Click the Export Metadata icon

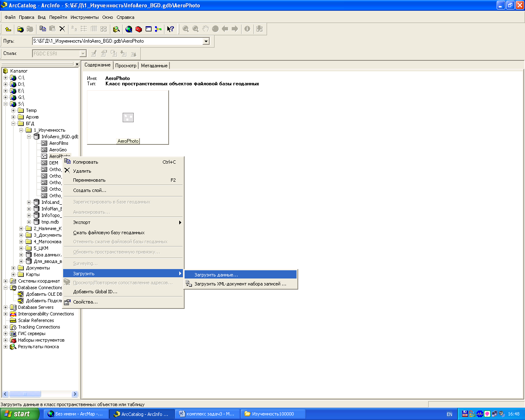coord(133,53)
